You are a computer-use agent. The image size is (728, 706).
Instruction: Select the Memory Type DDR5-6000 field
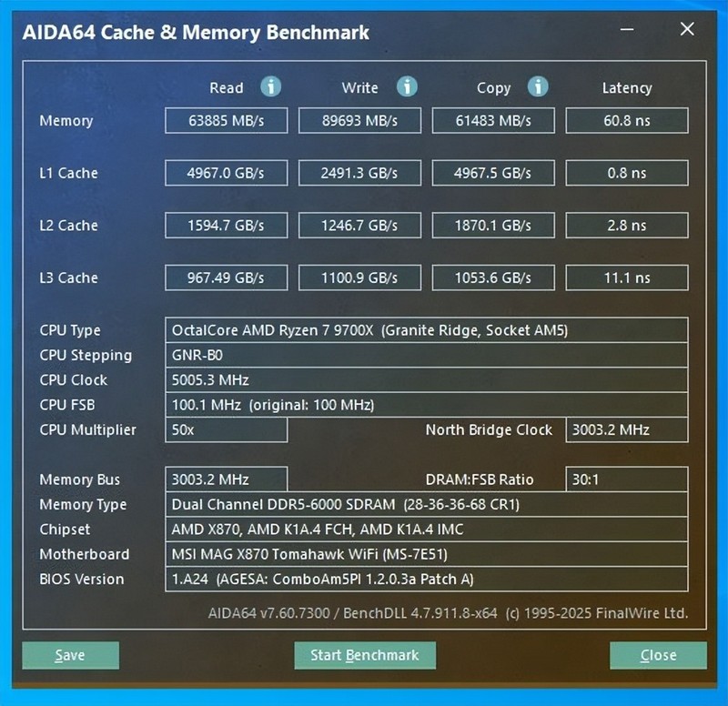click(x=428, y=505)
